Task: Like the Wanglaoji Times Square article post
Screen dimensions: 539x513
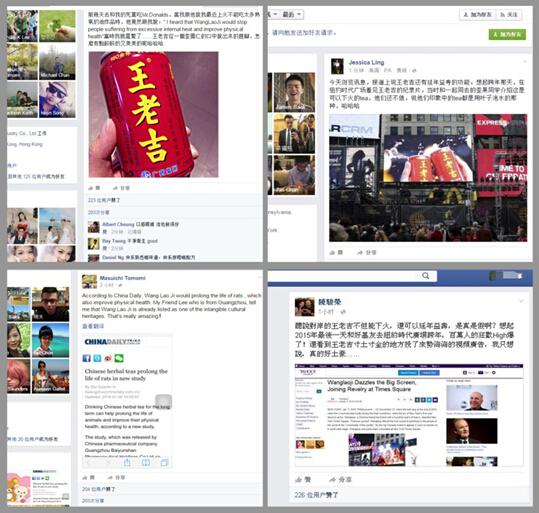Action: tap(303, 479)
